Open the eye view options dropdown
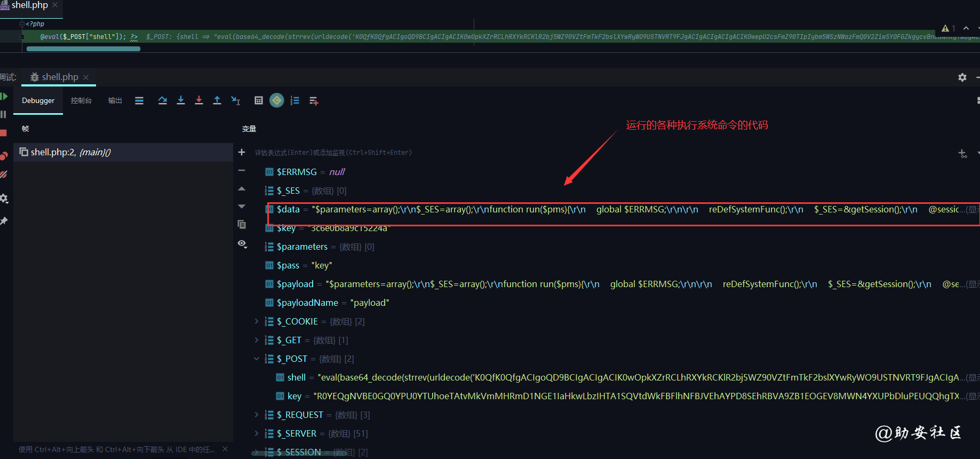Screen dimensions: 980x459 pyautogui.click(x=243, y=244)
